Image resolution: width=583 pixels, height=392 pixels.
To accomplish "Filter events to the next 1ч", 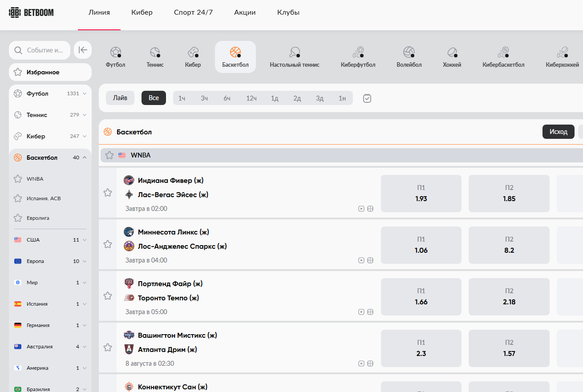I will [182, 98].
